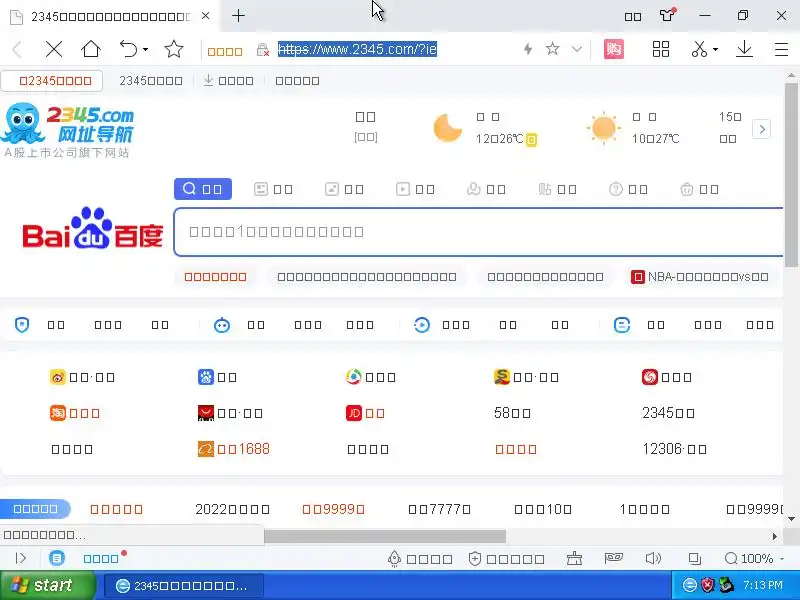The image size is (800, 600).
Task: Select the video search tab
Action: (x=415, y=189)
